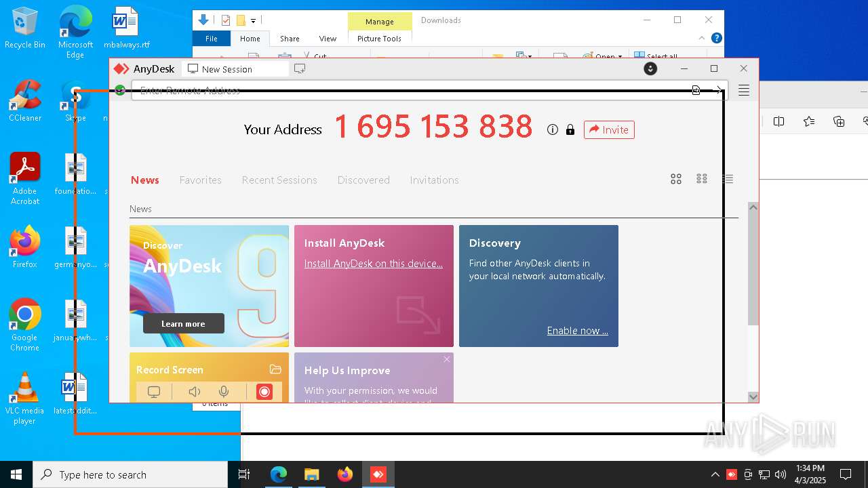The image size is (868, 488).
Task: Click AnyDesk icon on taskbar
Action: click(x=378, y=474)
